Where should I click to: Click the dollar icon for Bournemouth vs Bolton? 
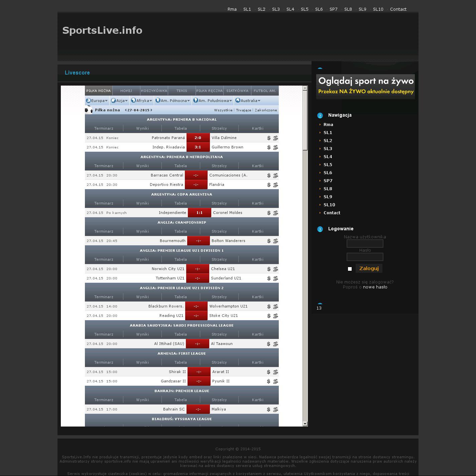coord(269,241)
